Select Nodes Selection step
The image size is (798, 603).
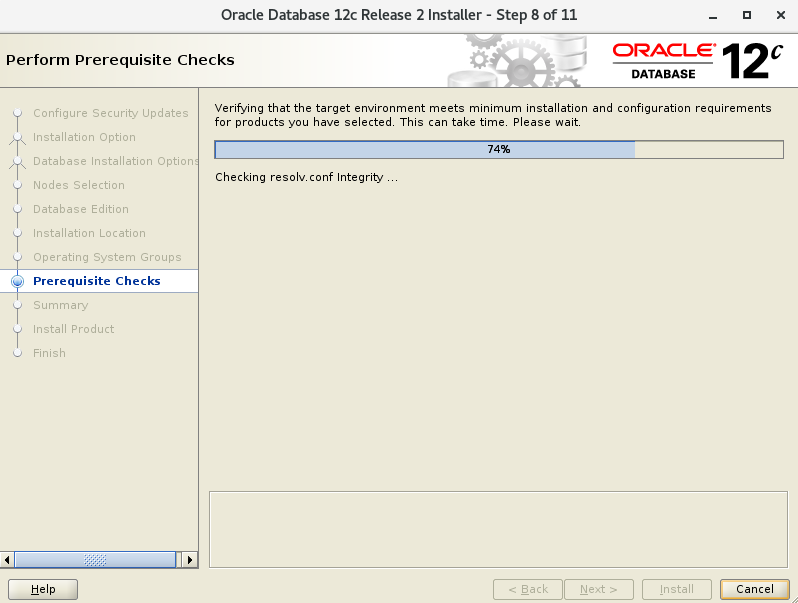[x=78, y=185]
